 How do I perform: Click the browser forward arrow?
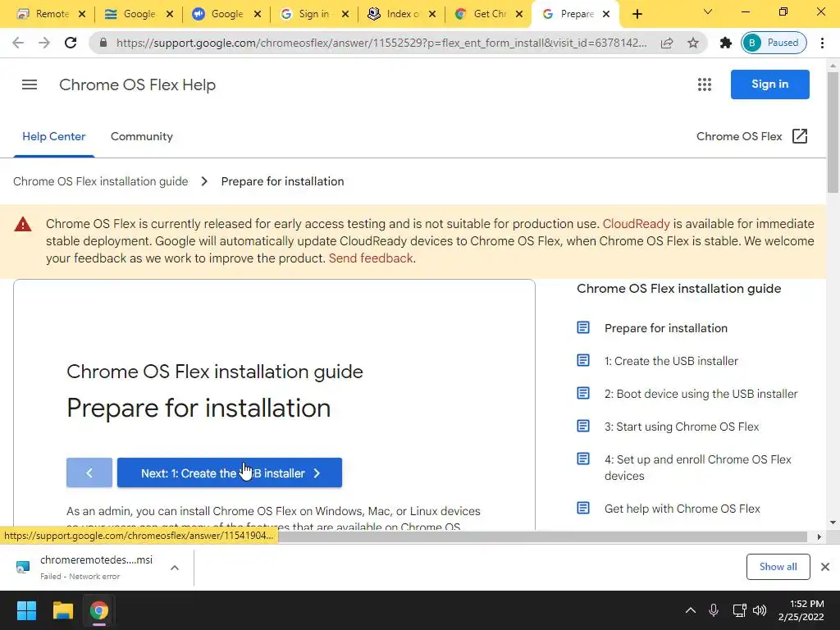(x=44, y=43)
